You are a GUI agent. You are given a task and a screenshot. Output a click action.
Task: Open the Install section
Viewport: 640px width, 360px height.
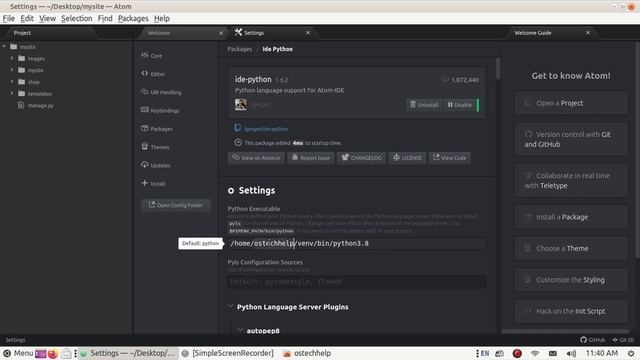click(153, 184)
